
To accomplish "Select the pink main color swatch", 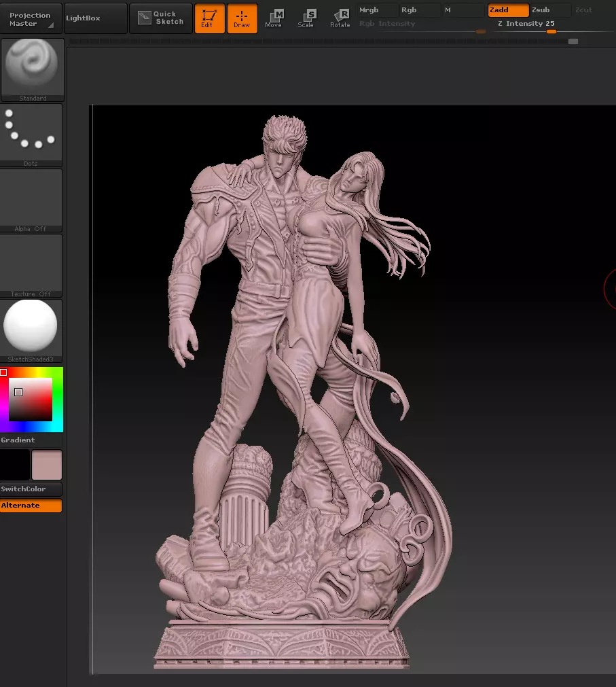I will [x=47, y=465].
